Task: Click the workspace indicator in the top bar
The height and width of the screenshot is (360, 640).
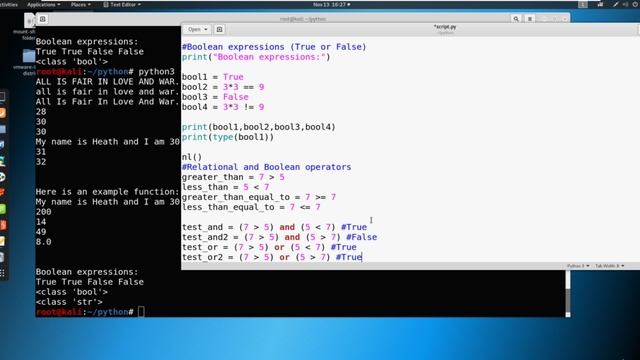Action: 583,4
